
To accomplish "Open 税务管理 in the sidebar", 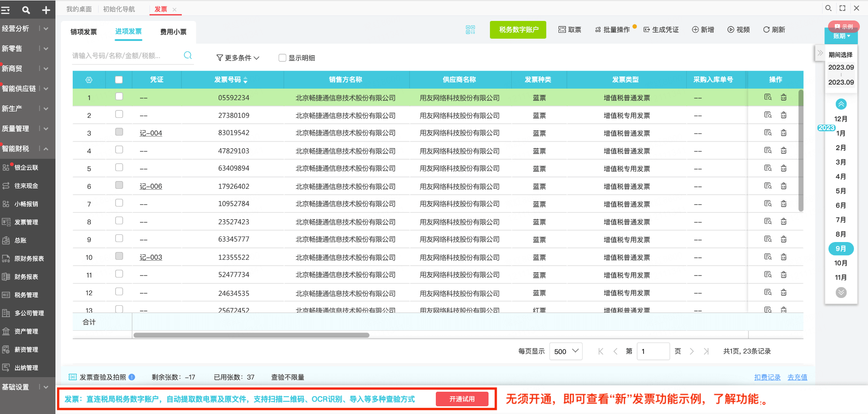I will pos(27,295).
